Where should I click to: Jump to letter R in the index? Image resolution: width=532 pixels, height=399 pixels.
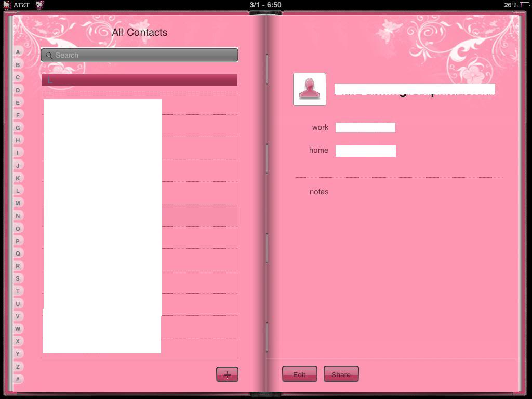coord(18,266)
